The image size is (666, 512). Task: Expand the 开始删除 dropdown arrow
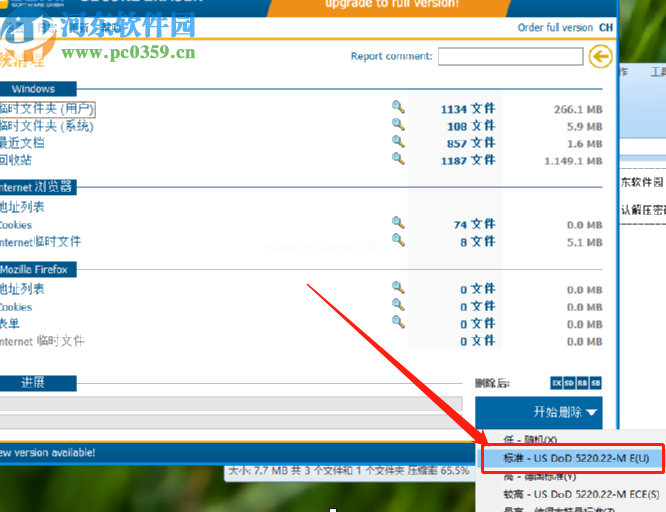tap(592, 412)
